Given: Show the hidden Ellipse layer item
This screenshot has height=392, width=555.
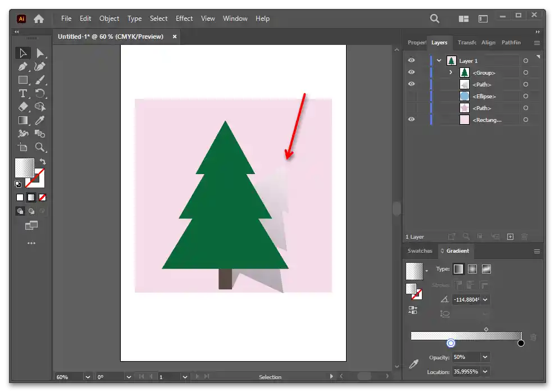Looking at the screenshot, I should pos(411,96).
